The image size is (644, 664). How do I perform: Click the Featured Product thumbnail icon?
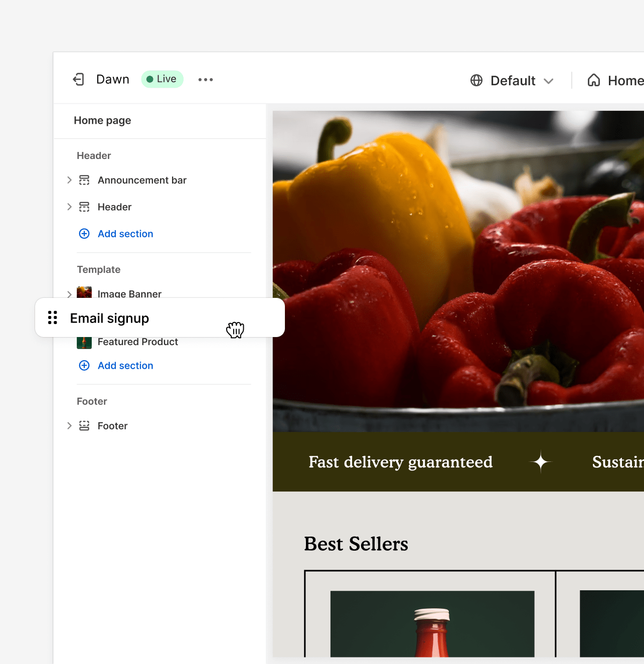84,343
